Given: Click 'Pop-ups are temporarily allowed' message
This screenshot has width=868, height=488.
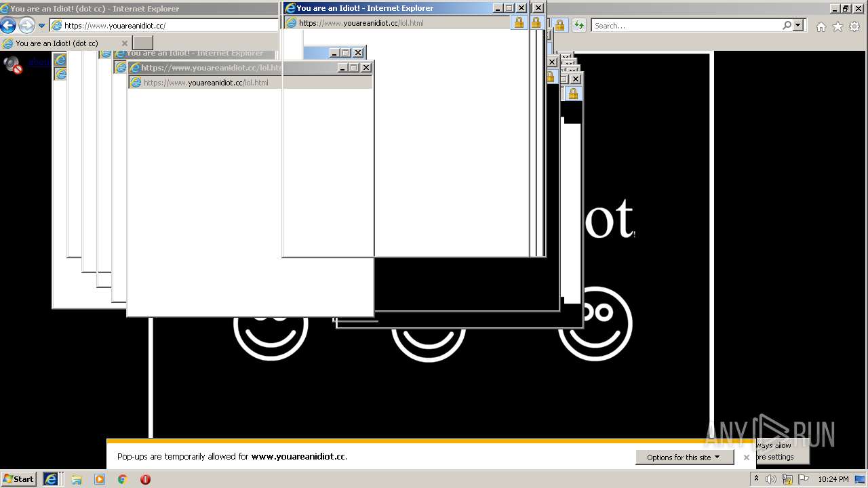Looking at the screenshot, I should pyautogui.click(x=232, y=457).
